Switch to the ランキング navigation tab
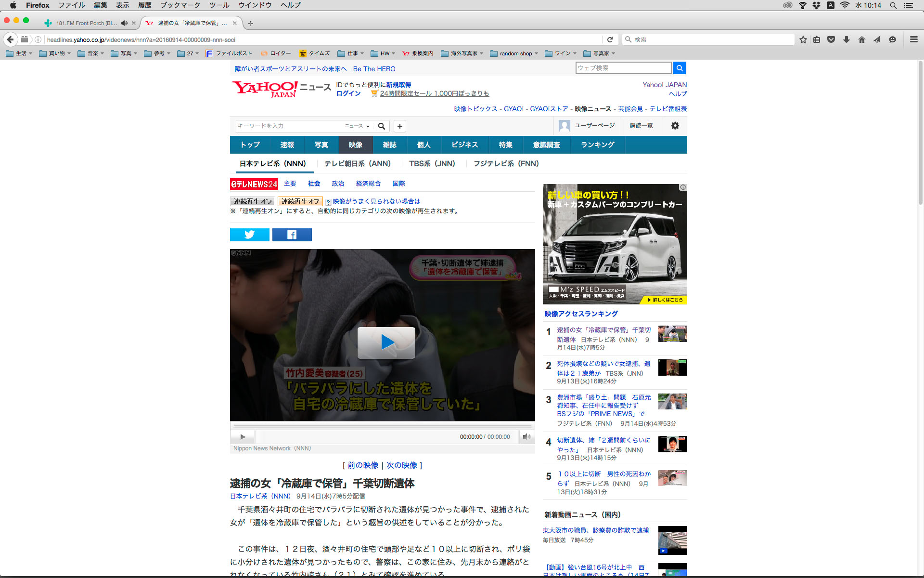The image size is (924, 578). coord(597,145)
